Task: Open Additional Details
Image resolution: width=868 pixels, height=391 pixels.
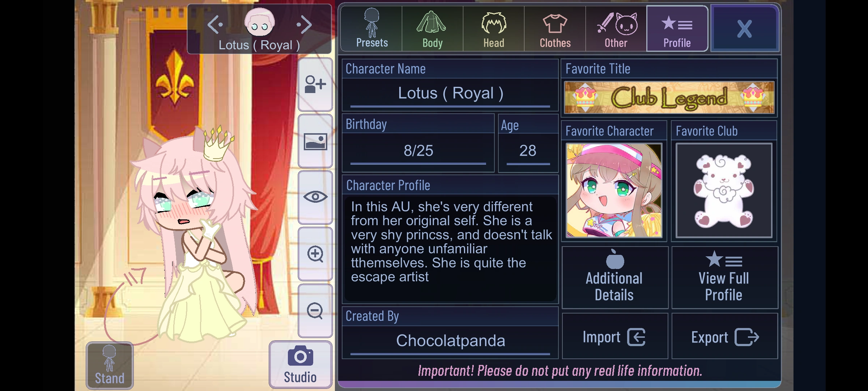Action: click(615, 278)
